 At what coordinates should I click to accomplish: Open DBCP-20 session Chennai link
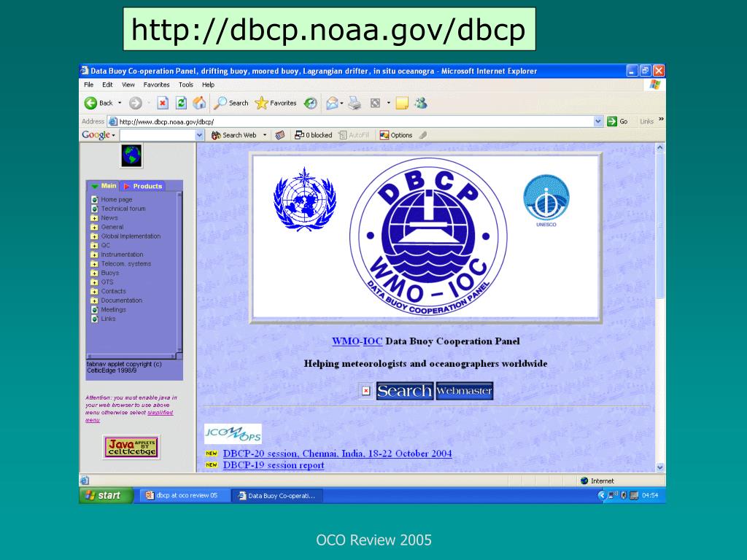click(337, 454)
